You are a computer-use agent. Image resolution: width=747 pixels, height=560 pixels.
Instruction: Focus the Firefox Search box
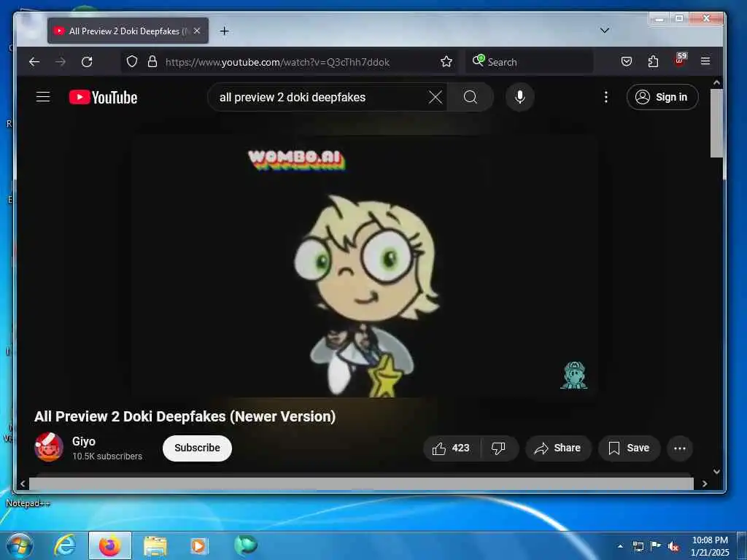(x=529, y=62)
